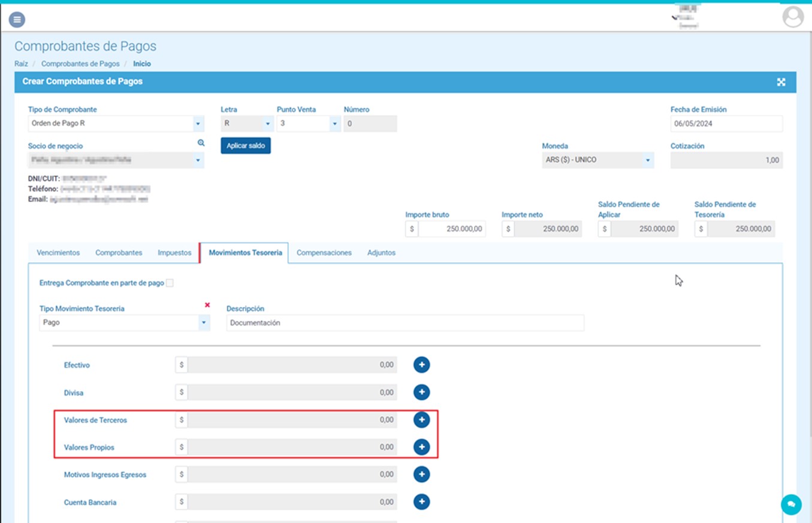
Task: Add Efectivo entry with plus button
Action: 421,365
